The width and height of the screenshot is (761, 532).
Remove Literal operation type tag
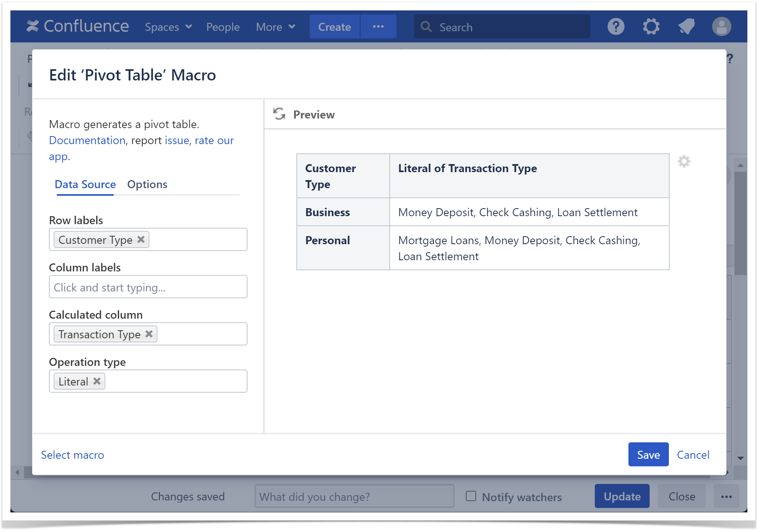click(x=97, y=381)
